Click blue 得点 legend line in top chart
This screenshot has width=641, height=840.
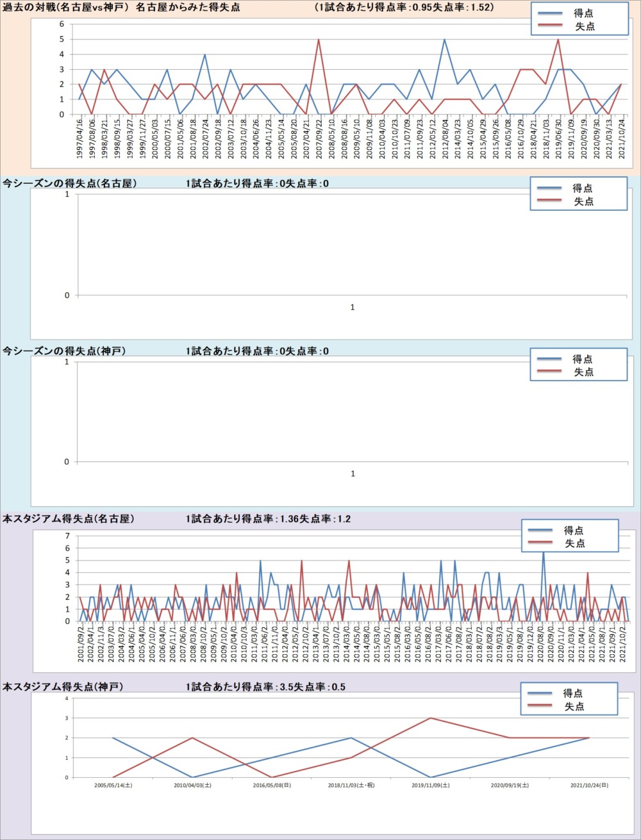click(x=550, y=13)
